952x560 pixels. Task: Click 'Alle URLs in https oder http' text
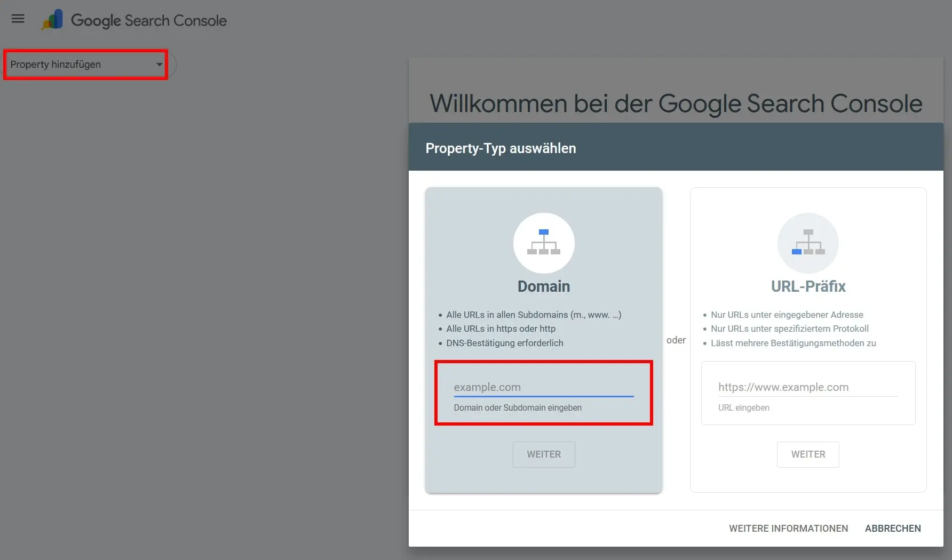[x=501, y=329]
